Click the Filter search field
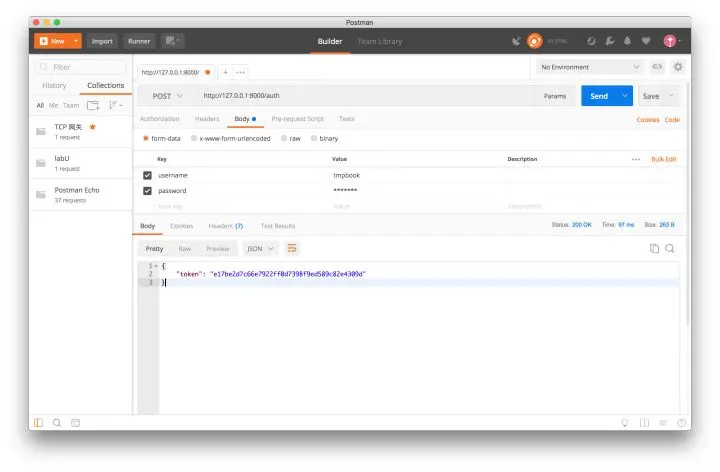The image size is (720, 472). click(80, 67)
